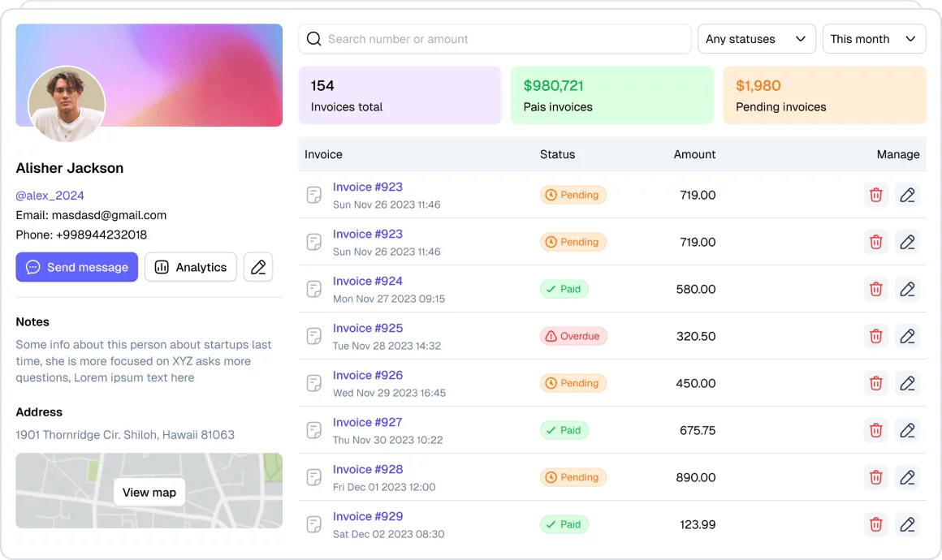Open the Invoice #924 link
942x560 pixels.
(x=368, y=281)
